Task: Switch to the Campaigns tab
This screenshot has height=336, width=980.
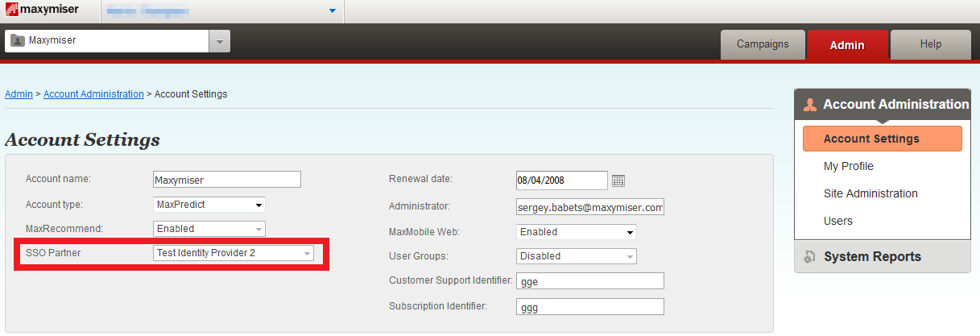Action: (x=763, y=44)
